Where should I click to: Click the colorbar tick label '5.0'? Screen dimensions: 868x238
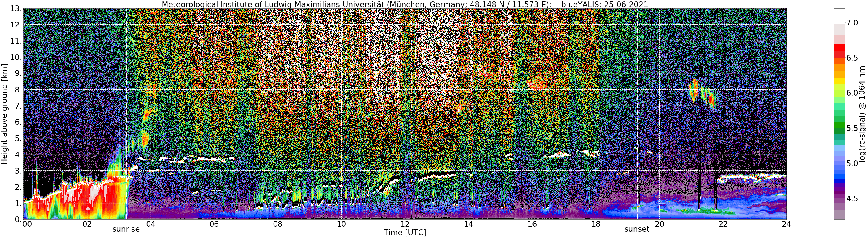tap(852, 163)
